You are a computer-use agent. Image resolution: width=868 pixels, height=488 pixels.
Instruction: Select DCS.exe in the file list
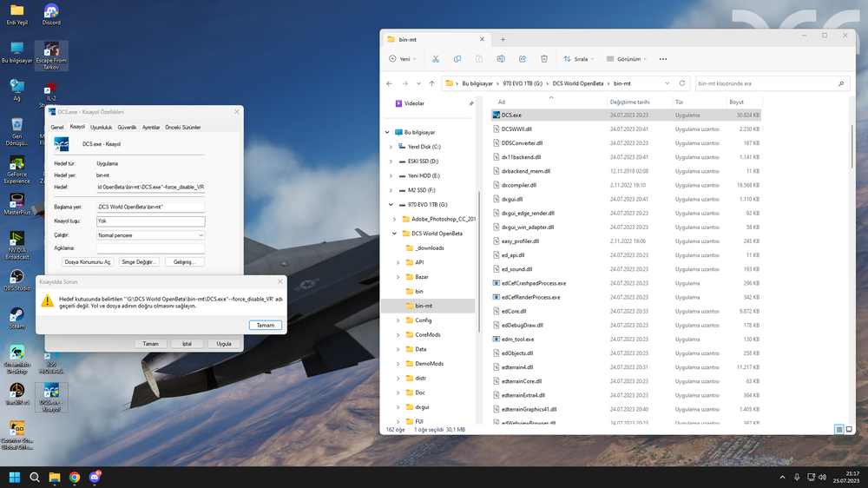626,115
